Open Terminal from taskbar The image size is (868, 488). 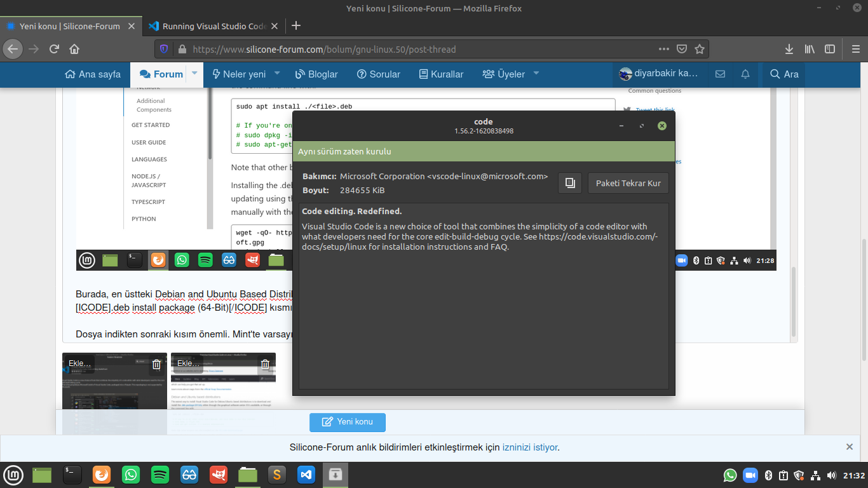72,474
